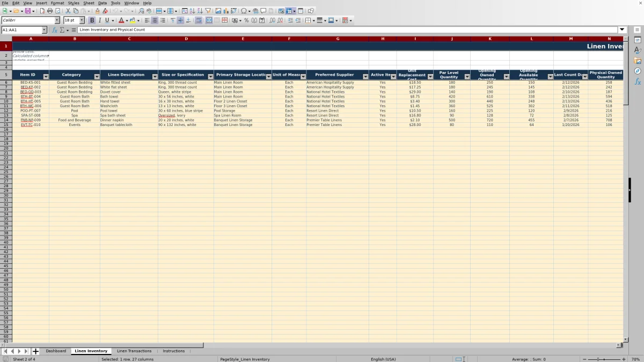Click Increase Indent icon
Image resolution: width=644 pixels, height=362 pixels.
coord(290,20)
